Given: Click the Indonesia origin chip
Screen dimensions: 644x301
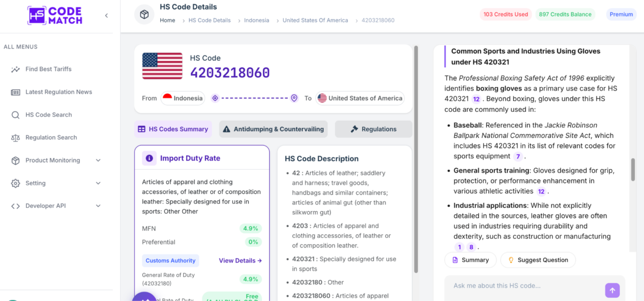Looking at the screenshot, I should [183, 98].
